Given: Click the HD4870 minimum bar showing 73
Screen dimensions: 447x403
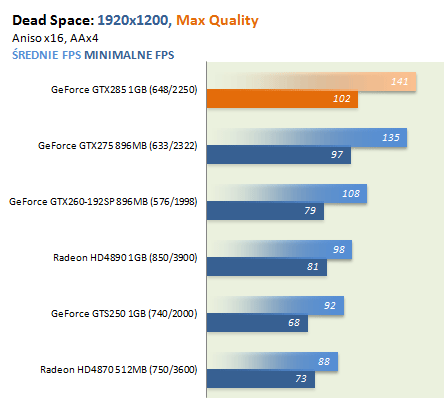Looking at the screenshot, I should pos(261,379).
